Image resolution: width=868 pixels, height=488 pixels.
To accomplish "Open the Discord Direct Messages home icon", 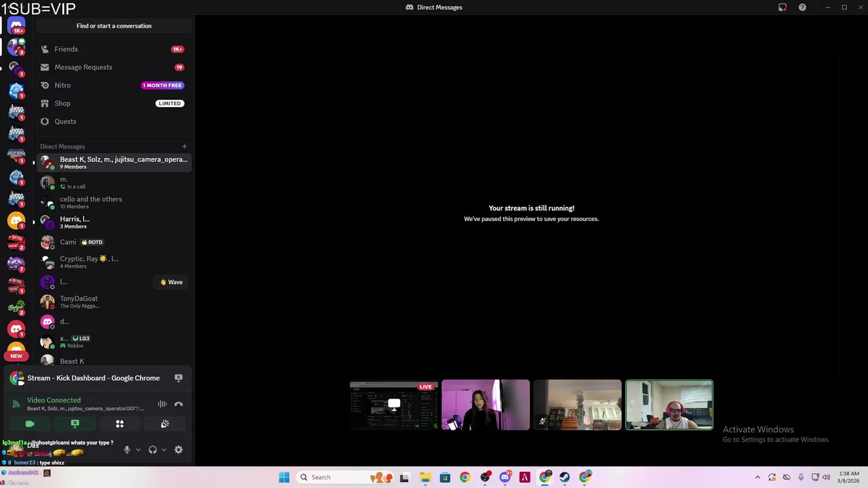I will 16,26.
